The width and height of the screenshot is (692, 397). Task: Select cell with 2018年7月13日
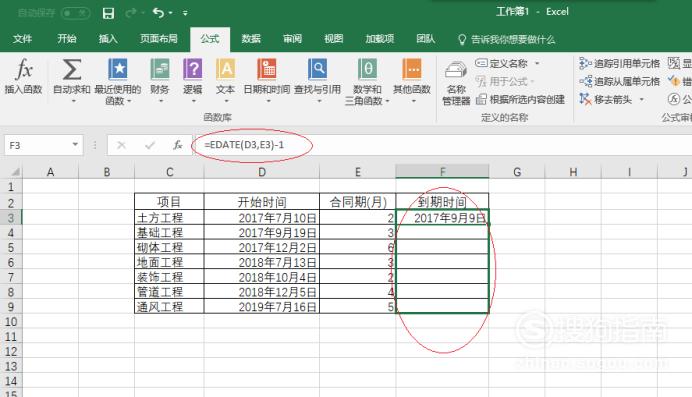262,262
